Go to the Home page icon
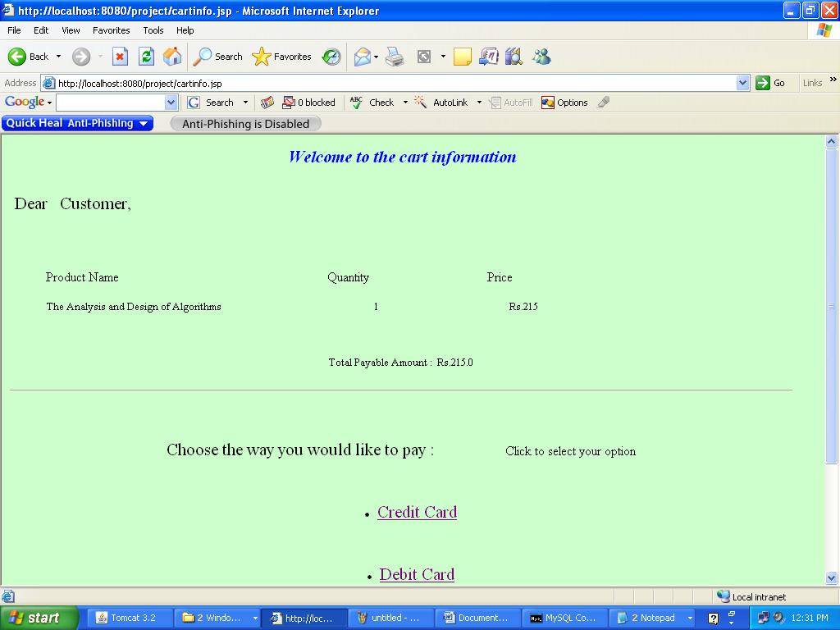Viewport: 840px width, 630px height. click(172, 57)
